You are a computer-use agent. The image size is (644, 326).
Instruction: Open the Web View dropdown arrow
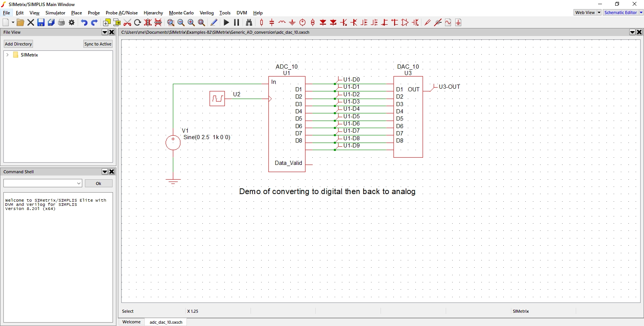coord(599,13)
